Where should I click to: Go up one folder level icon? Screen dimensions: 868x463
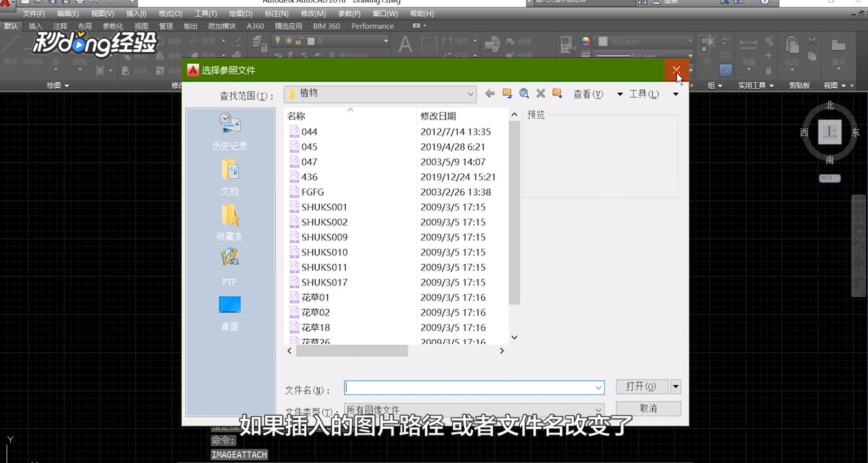click(x=507, y=94)
